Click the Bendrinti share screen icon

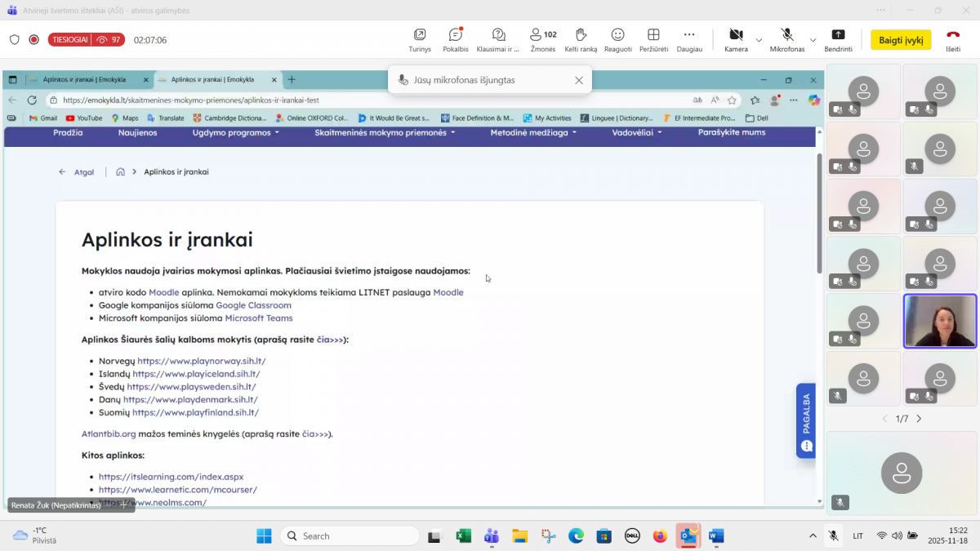point(838,35)
